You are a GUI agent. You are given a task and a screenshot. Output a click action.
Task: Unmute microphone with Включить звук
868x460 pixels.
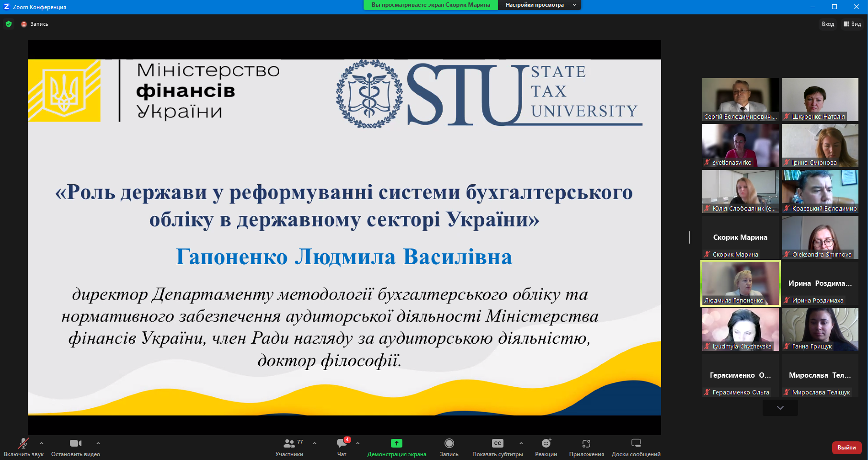(23, 448)
